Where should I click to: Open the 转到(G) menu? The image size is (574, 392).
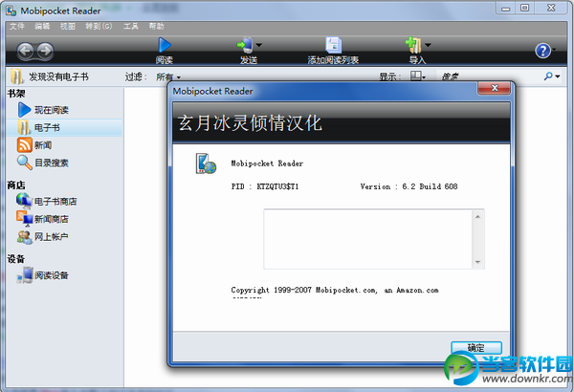click(x=99, y=26)
